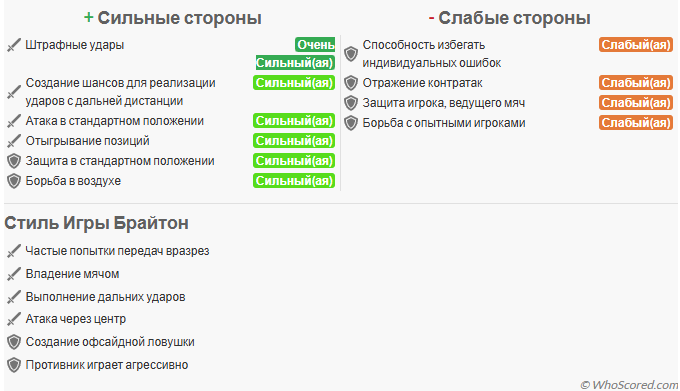
Task: Click the shield icon beside Защита в стандартном положении
Action: tap(14, 161)
